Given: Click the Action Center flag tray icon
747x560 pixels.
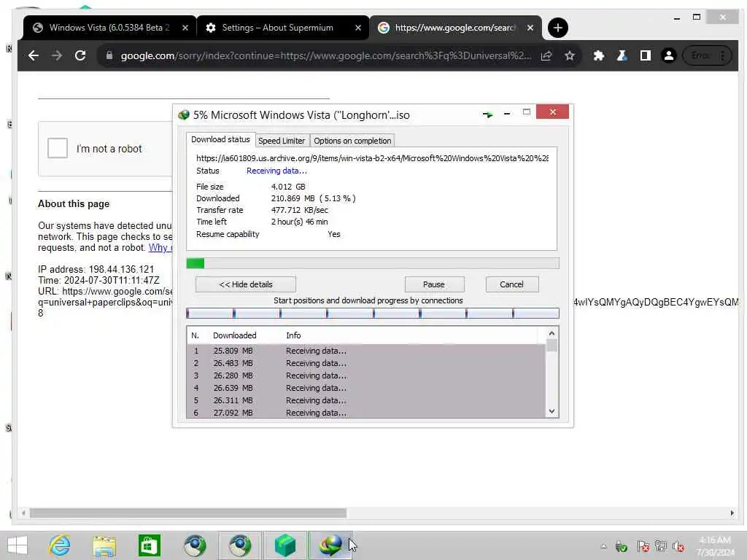Looking at the screenshot, I should pyautogui.click(x=643, y=546).
